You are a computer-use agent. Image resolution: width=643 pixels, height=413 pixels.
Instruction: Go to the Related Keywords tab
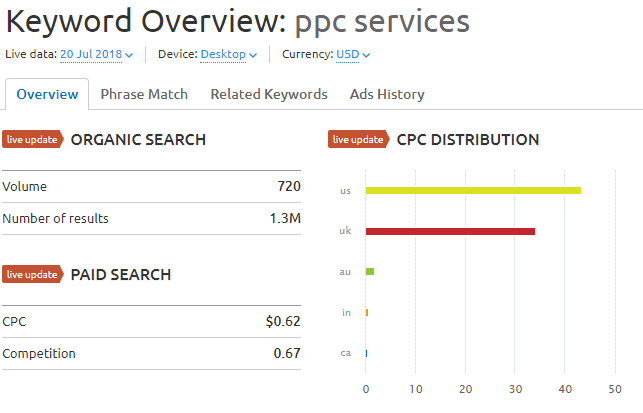(268, 94)
